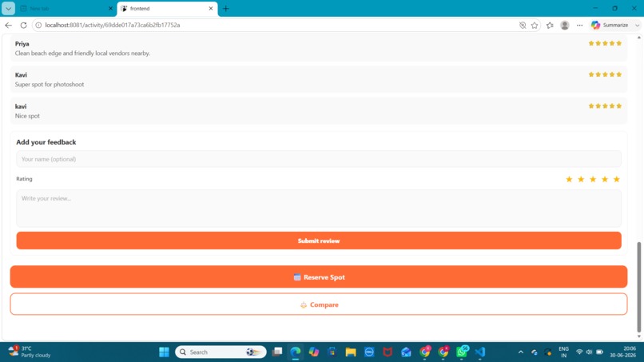Click the Reserve Spot button
Image resolution: width=644 pixels, height=362 pixels.
[x=319, y=277]
